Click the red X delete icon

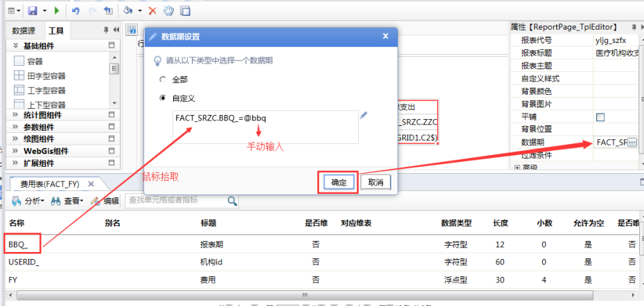pos(152,11)
